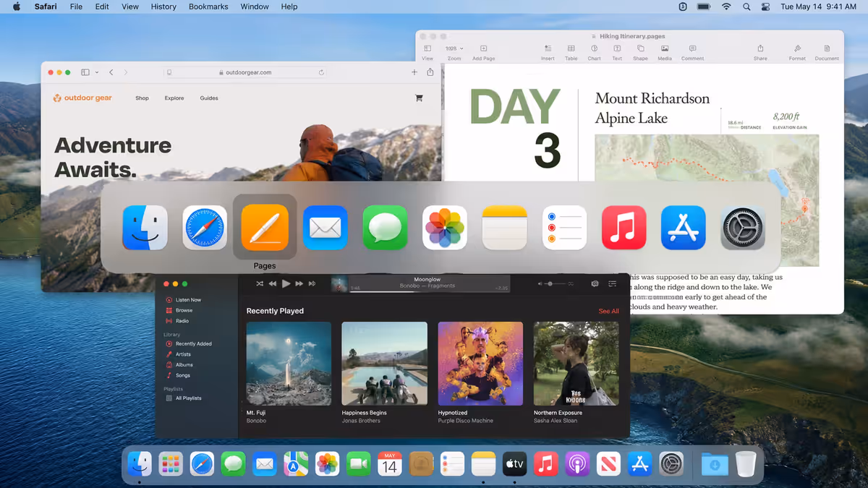Click the outdoor gear logo
This screenshot has height=488, width=868.
tap(82, 98)
